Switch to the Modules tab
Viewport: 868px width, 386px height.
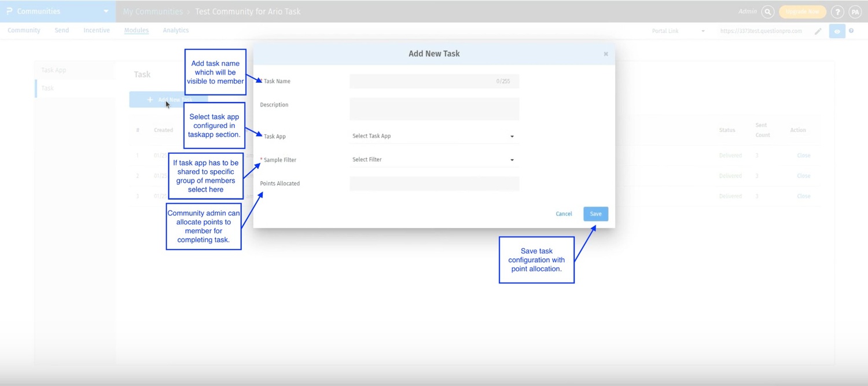(137, 31)
